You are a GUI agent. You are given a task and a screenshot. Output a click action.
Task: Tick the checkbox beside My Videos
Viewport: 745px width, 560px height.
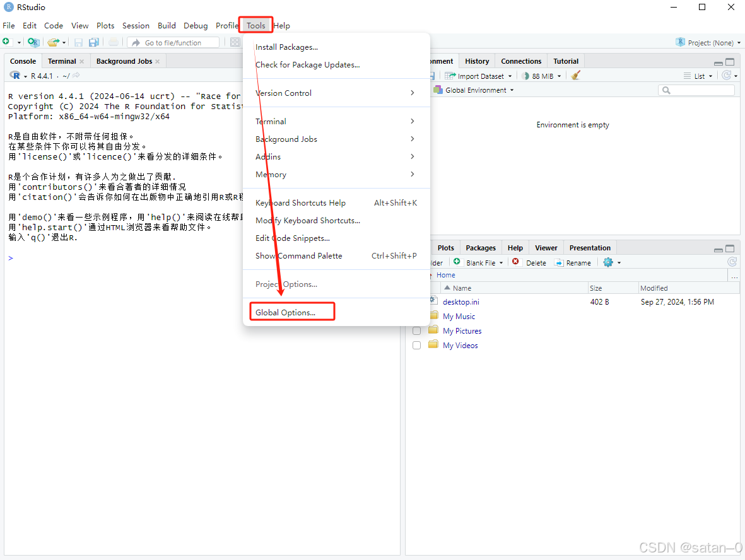click(417, 346)
